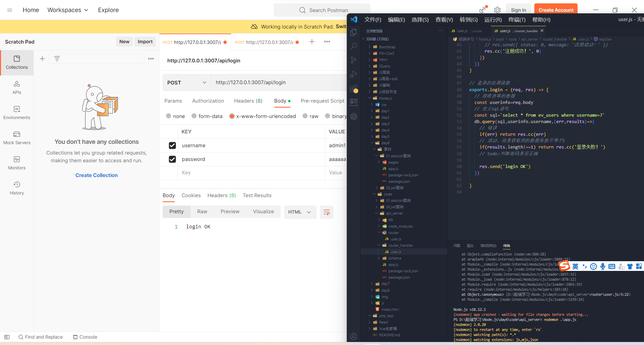The height and width of the screenshot is (345, 644).
Task: Click Postman satellite sync status icon
Action: click(483, 10)
